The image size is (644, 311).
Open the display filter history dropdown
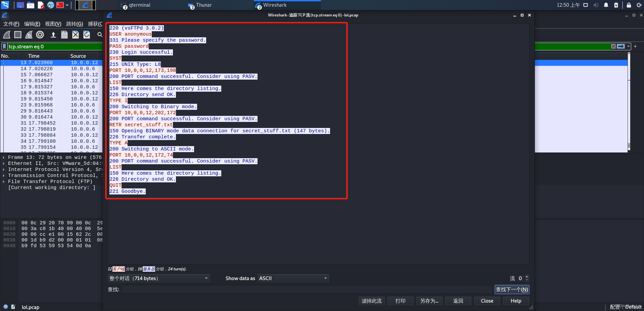[x=629, y=46]
